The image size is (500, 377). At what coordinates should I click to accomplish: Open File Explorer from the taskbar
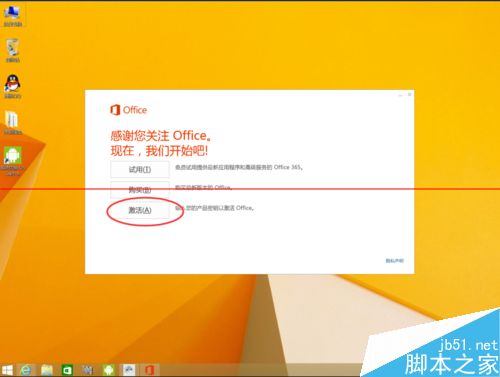tap(47, 370)
